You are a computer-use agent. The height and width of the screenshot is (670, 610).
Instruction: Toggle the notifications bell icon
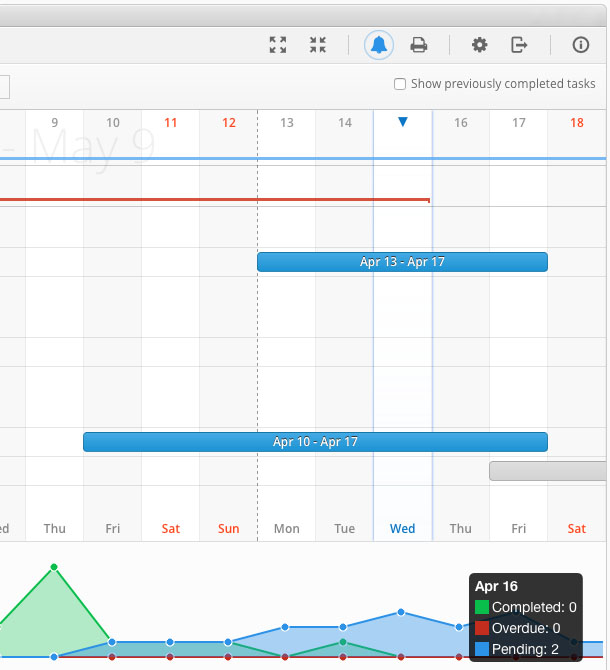[x=379, y=45]
